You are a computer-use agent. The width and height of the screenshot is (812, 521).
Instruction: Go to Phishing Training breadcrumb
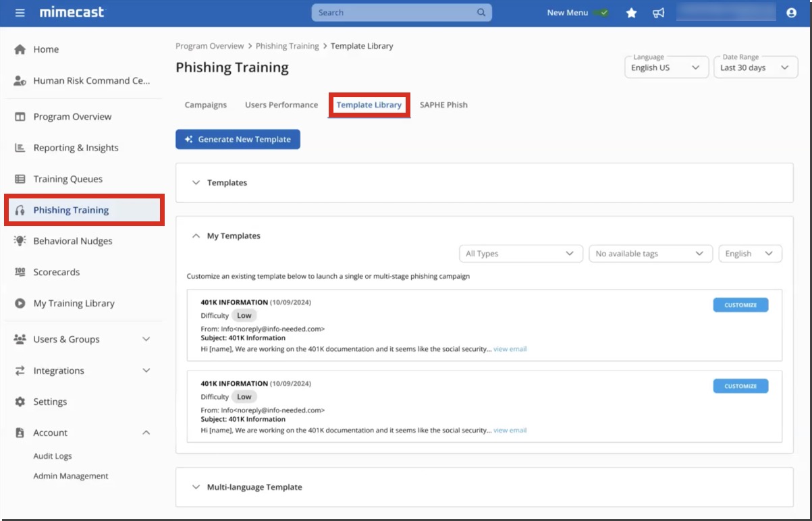288,46
